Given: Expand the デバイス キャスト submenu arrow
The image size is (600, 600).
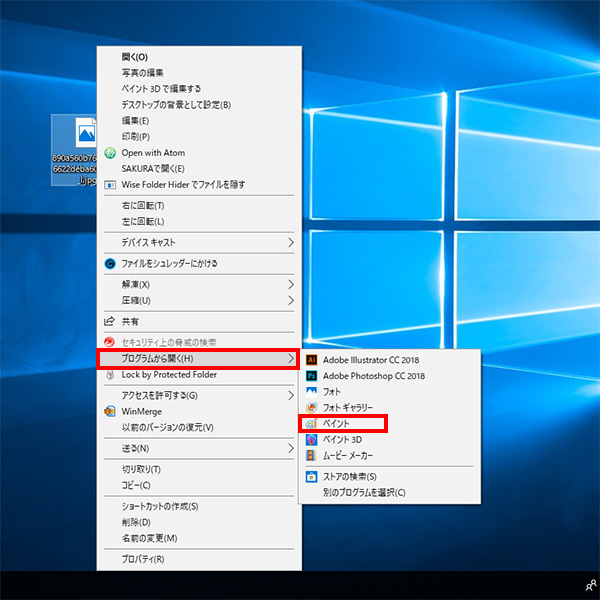Looking at the screenshot, I should pos(291,242).
